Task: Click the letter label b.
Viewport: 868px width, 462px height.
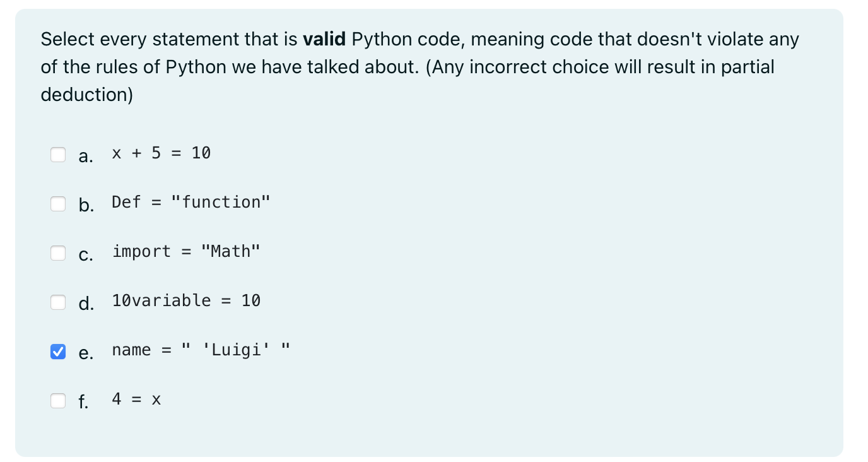Action: tap(86, 204)
